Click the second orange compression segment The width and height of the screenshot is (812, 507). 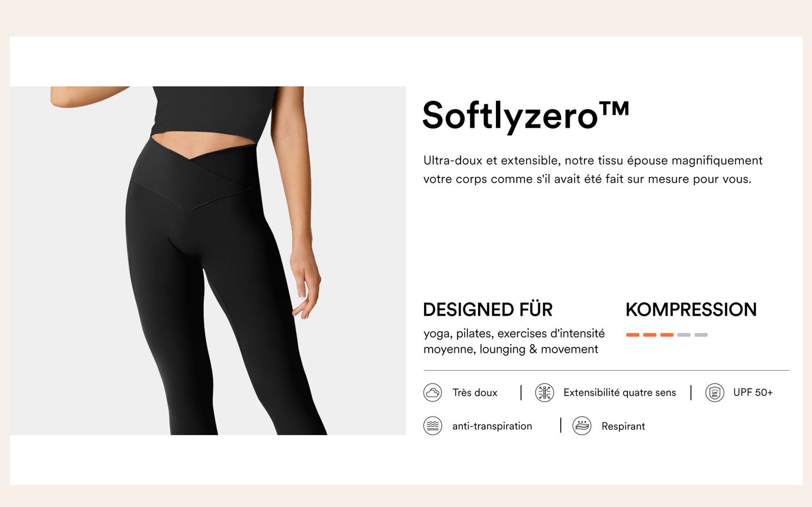[650, 335]
